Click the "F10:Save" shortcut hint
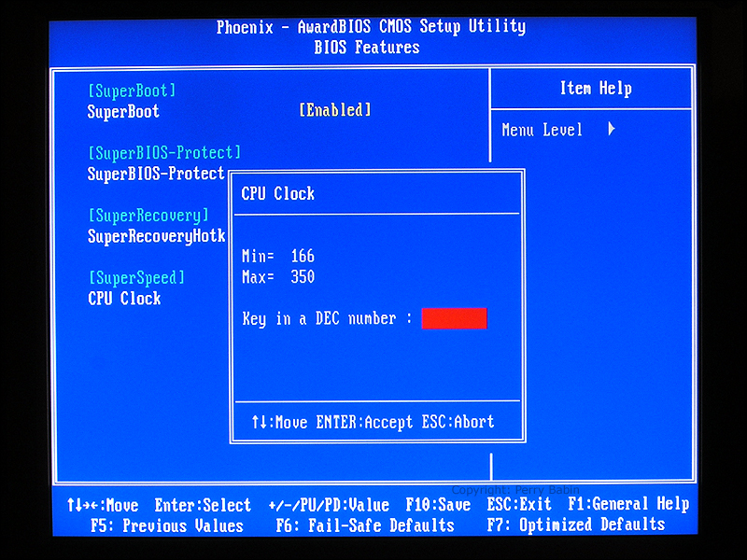Image resolution: width=747 pixels, height=560 pixels. pyautogui.click(x=438, y=505)
